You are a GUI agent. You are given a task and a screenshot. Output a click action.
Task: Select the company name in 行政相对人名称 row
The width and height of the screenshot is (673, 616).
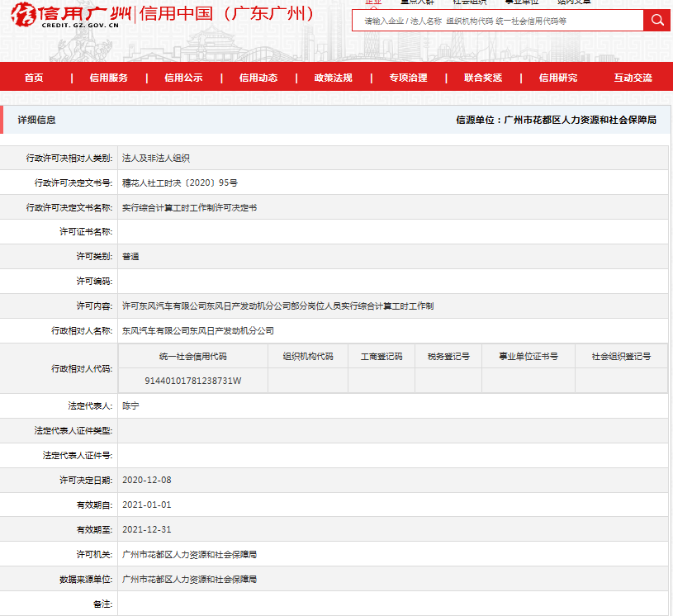pyautogui.click(x=198, y=331)
